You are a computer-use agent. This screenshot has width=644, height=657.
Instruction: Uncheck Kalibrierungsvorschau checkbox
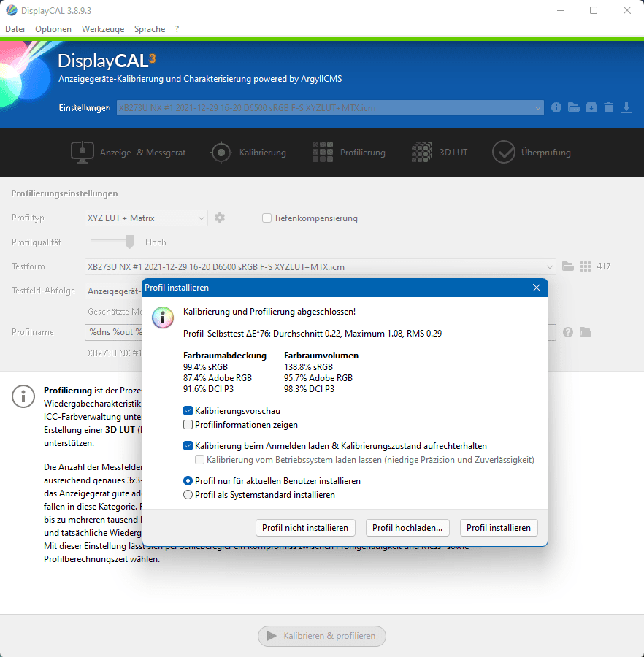[188, 411]
